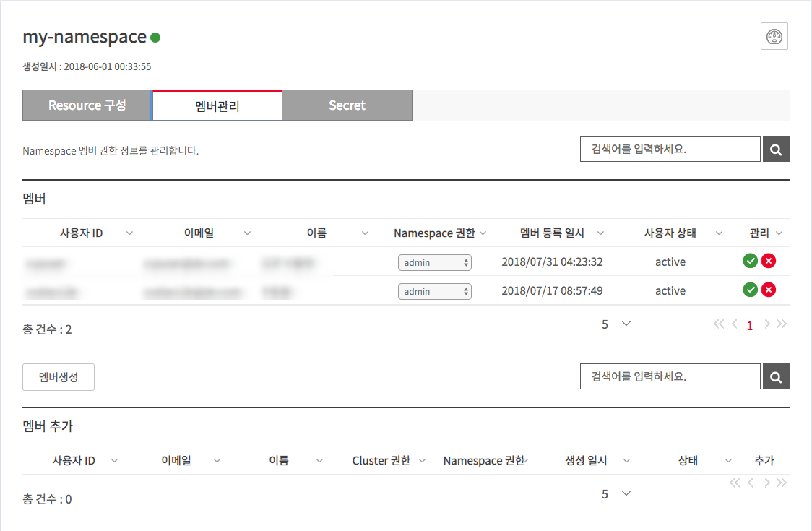Go to next page in 멤버 추가 pagination
The height and width of the screenshot is (531, 812).
(x=767, y=483)
